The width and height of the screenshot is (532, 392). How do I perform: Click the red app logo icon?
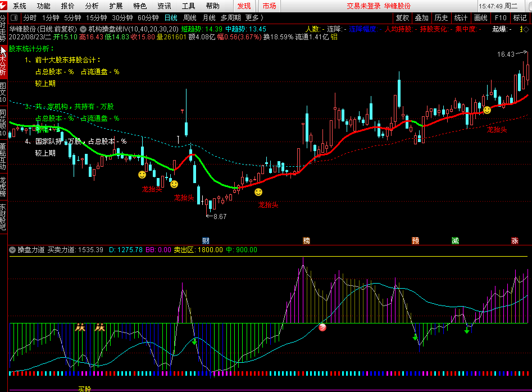tap(5, 6)
